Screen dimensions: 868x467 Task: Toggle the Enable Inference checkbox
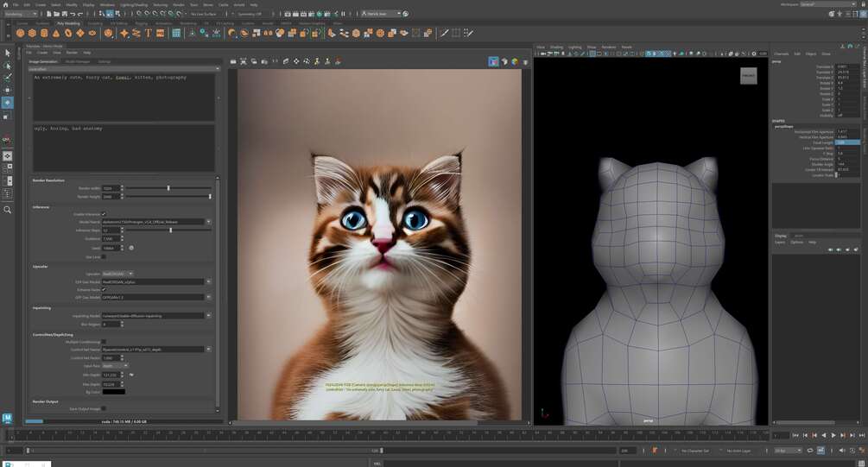click(x=104, y=213)
